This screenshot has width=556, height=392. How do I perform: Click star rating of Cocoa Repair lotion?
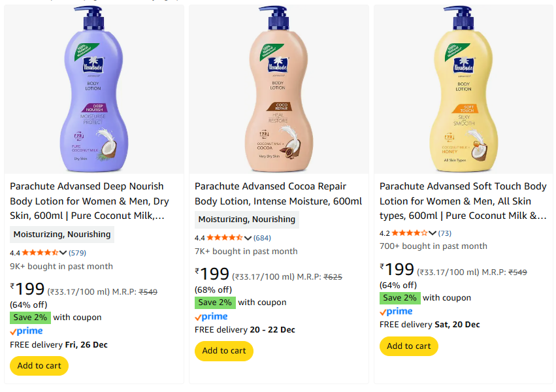pyautogui.click(x=225, y=238)
